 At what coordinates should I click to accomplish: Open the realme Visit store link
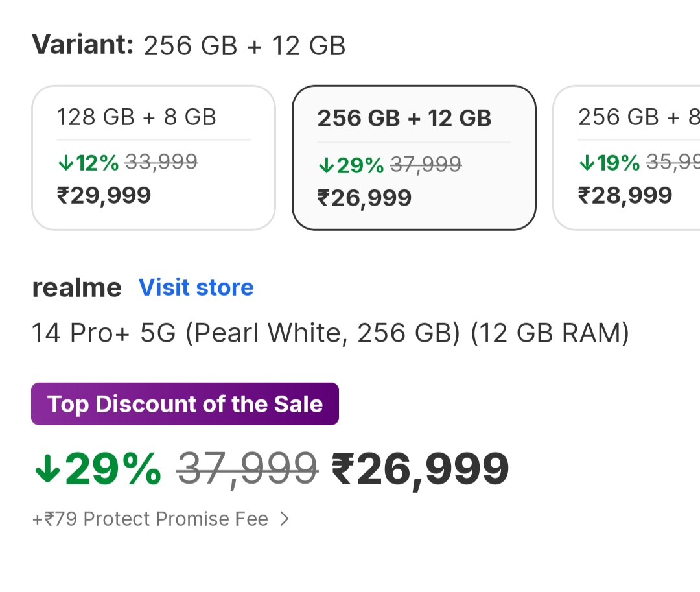click(196, 287)
